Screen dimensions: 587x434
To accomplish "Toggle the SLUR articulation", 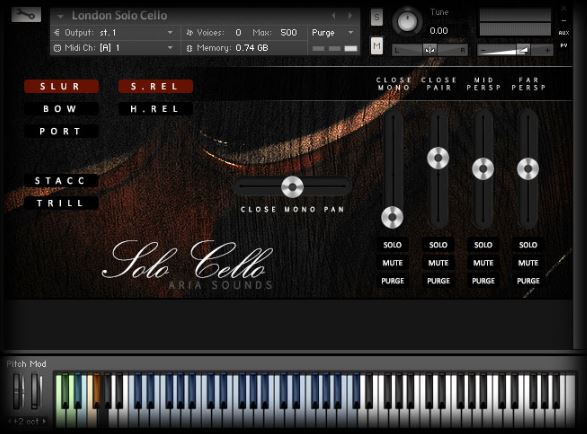I will [x=61, y=87].
